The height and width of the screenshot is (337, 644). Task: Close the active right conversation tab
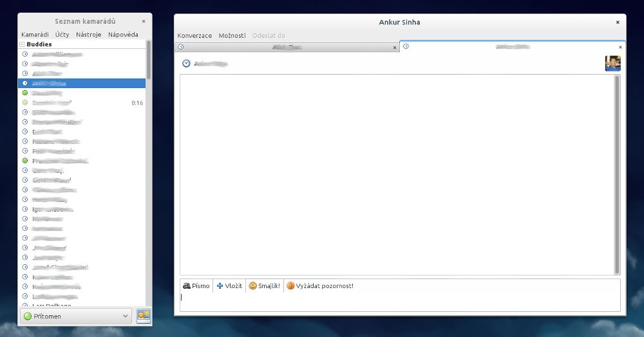pyautogui.click(x=620, y=48)
